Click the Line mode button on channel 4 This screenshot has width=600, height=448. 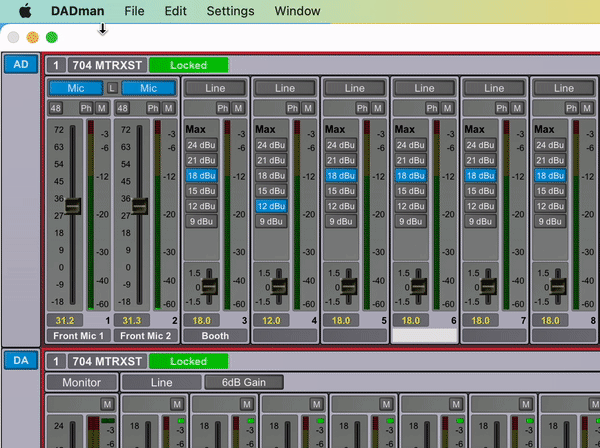click(x=285, y=88)
